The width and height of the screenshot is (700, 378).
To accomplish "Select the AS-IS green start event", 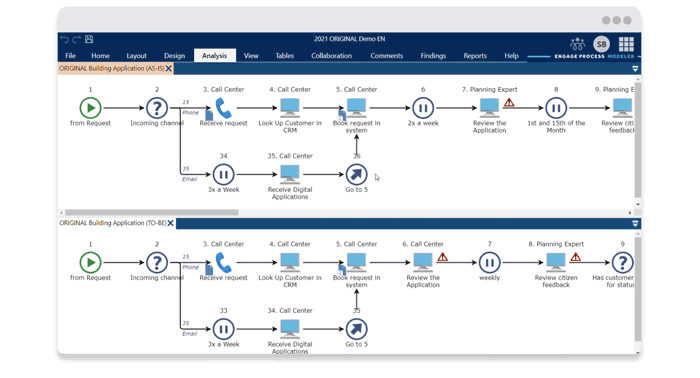I will (90, 108).
